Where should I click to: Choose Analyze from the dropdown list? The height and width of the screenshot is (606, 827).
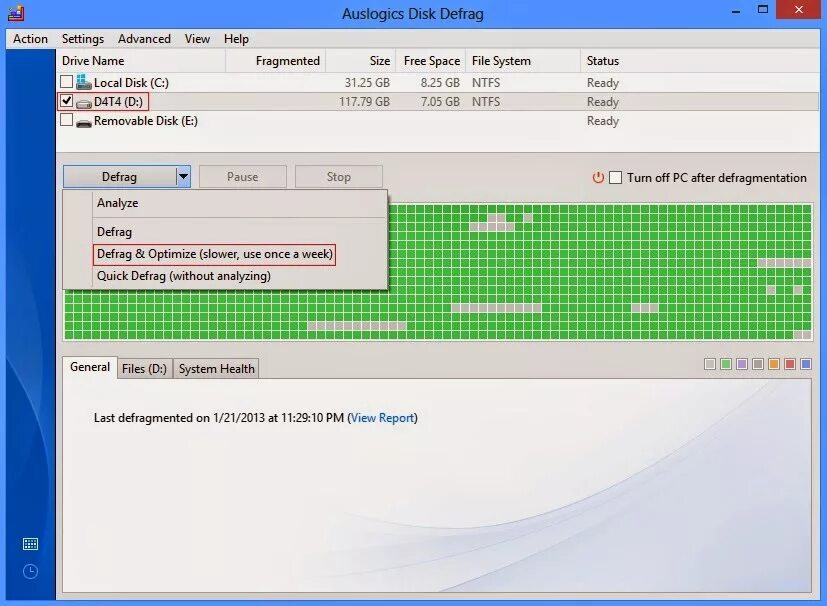117,203
